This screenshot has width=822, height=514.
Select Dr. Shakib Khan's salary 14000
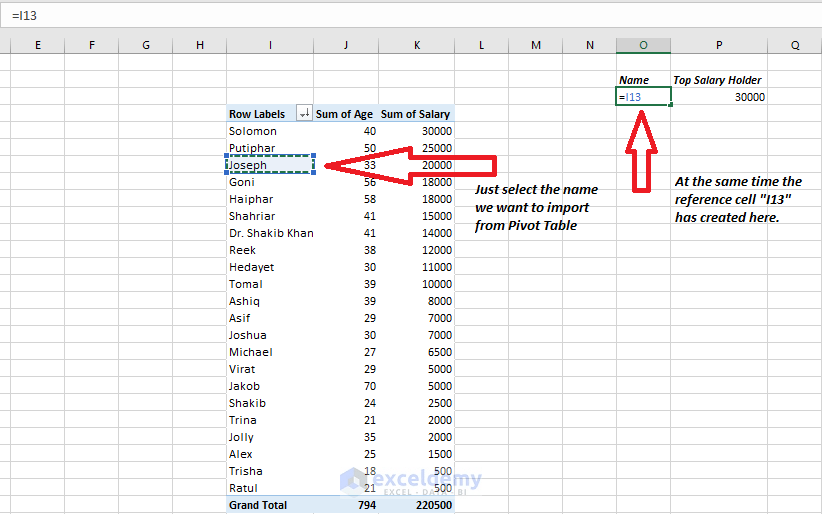[417, 233]
